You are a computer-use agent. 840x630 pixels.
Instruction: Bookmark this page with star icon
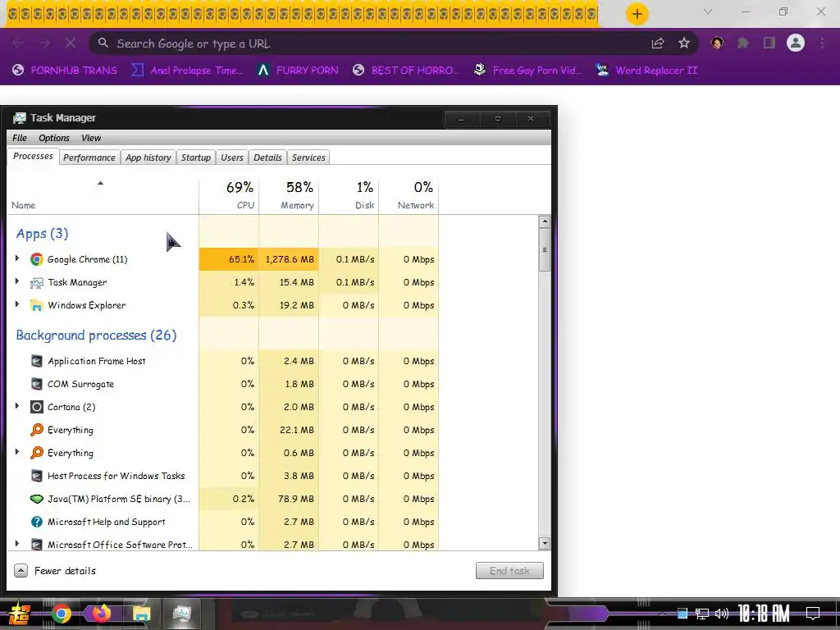pyautogui.click(x=683, y=43)
